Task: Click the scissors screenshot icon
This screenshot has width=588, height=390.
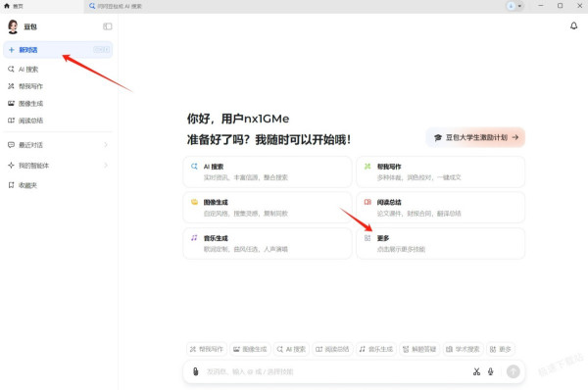Action: (x=476, y=371)
